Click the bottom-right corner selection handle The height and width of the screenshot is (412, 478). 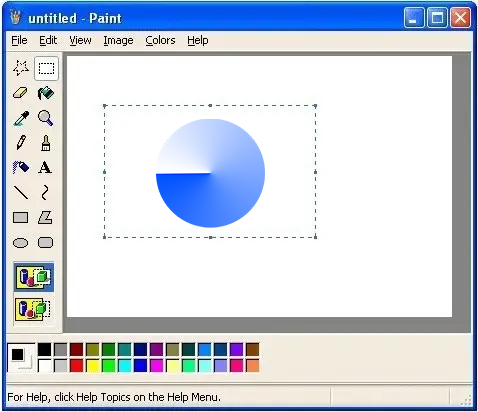click(x=315, y=237)
